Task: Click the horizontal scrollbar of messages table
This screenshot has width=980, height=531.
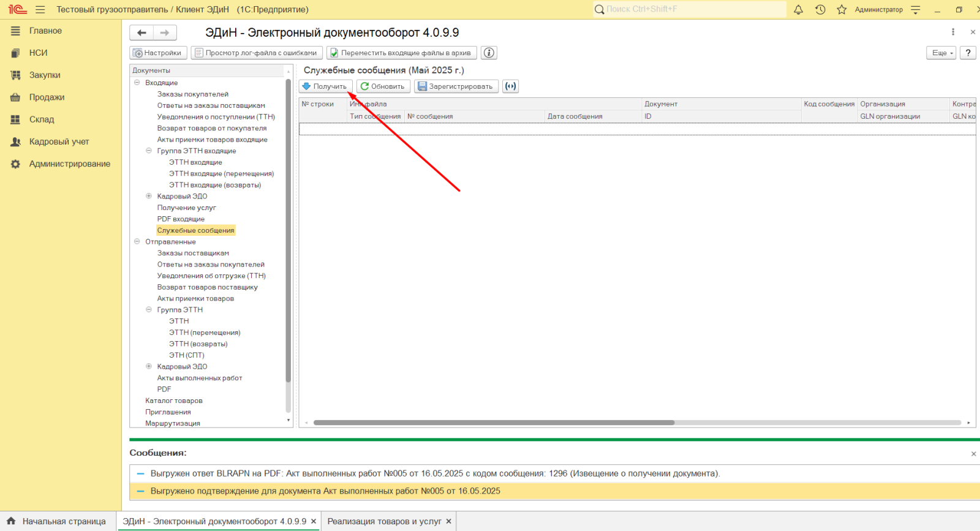Action: 494,423
